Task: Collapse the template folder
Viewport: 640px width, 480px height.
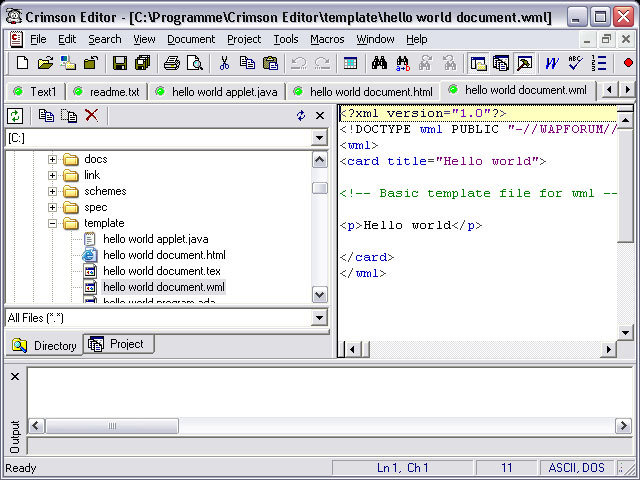Action: [52, 223]
